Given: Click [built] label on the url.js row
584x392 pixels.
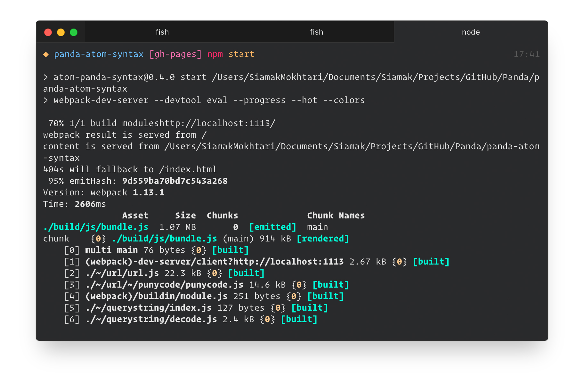Looking at the screenshot, I should pos(247,273).
